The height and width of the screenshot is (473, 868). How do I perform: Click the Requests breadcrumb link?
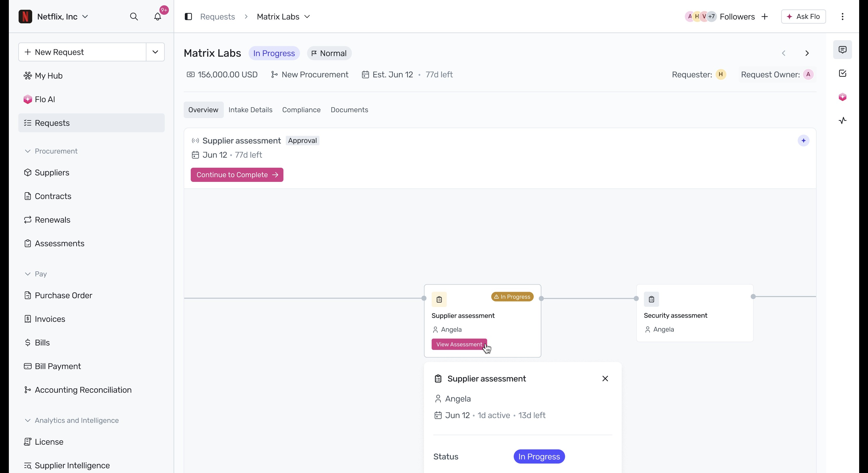pyautogui.click(x=217, y=17)
